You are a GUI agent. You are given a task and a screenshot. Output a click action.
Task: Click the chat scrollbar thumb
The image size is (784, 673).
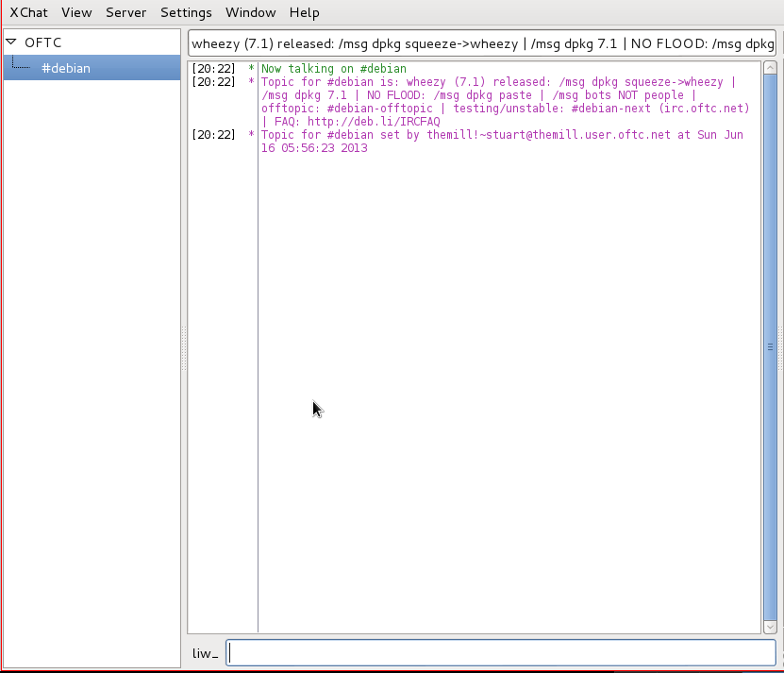click(x=770, y=346)
